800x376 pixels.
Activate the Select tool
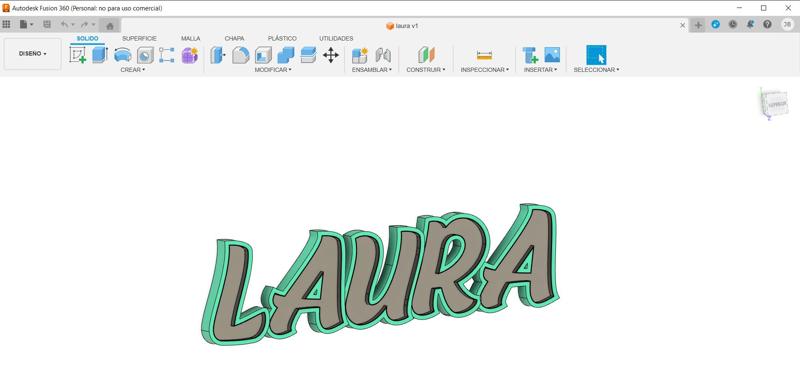[596, 55]
